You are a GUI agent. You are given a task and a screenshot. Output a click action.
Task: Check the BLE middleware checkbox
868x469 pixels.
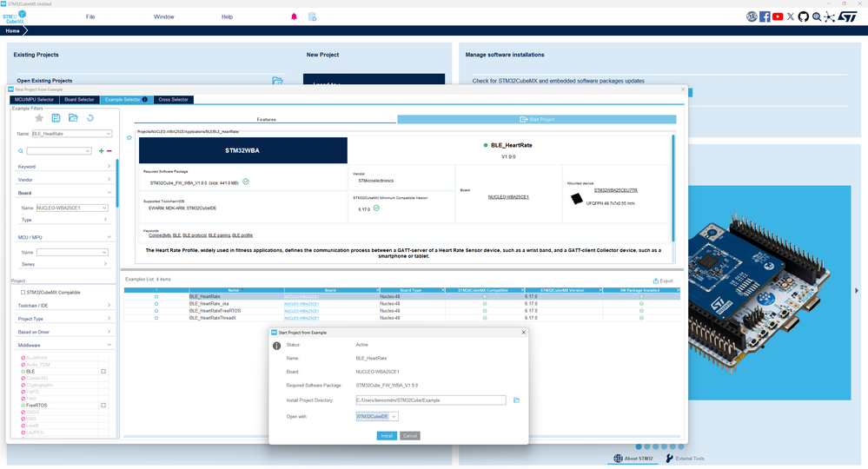tap(103, 371)
